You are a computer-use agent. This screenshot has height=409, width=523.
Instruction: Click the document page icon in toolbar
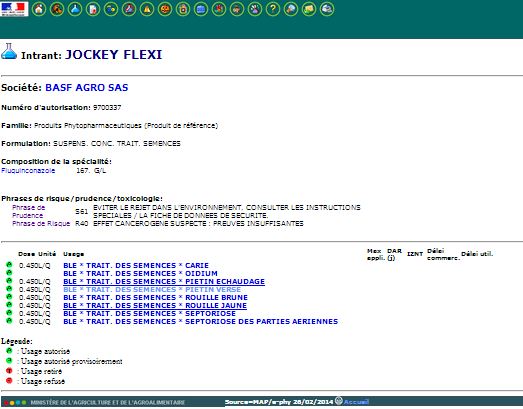[93, 9]
